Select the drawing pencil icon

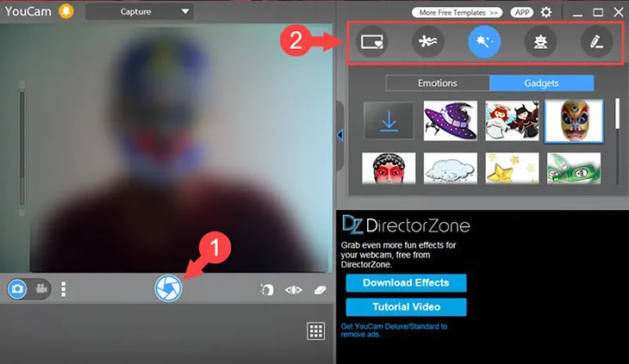596,41
